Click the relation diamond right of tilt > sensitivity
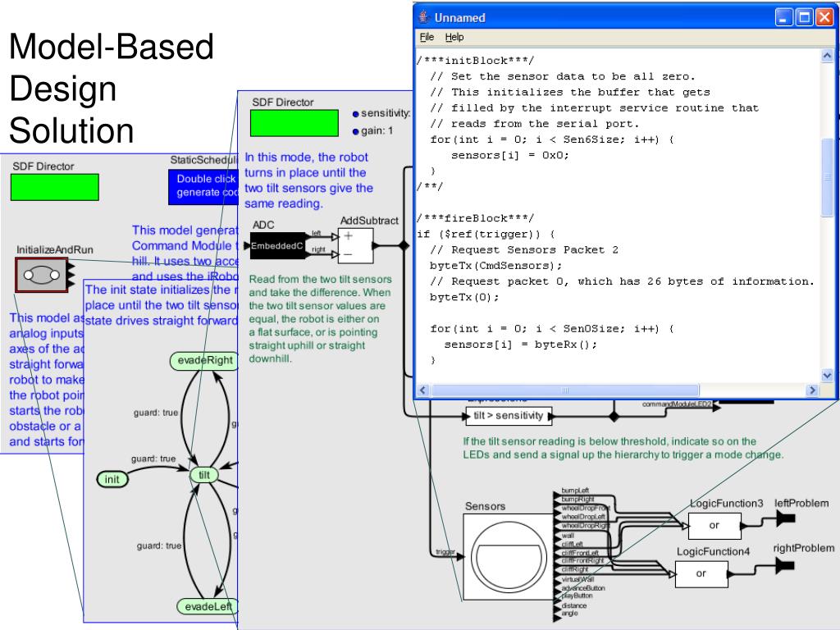The height and width of the screenshot is (630, 840). [614, 416]
